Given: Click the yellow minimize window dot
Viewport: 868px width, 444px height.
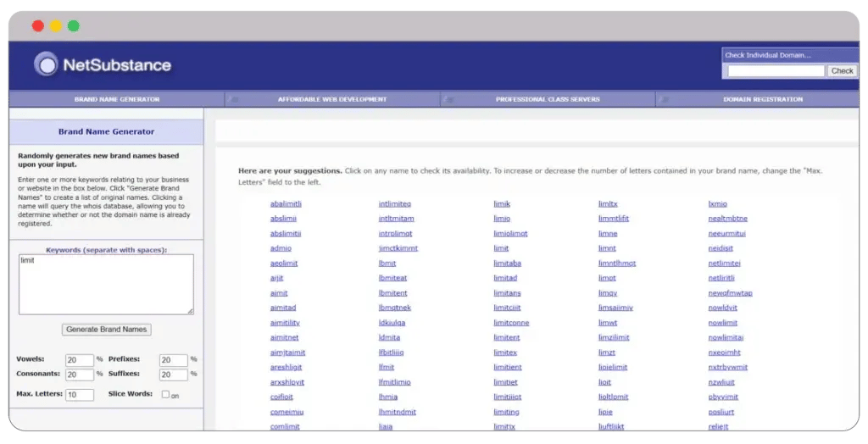Looking at the screenshot, I should point(56,26).
